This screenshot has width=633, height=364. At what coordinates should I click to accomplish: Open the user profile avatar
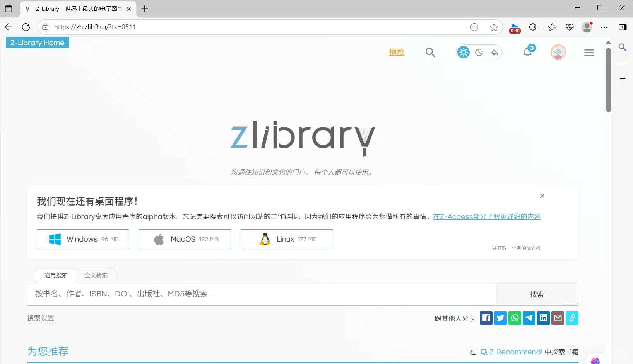[558, 52]
